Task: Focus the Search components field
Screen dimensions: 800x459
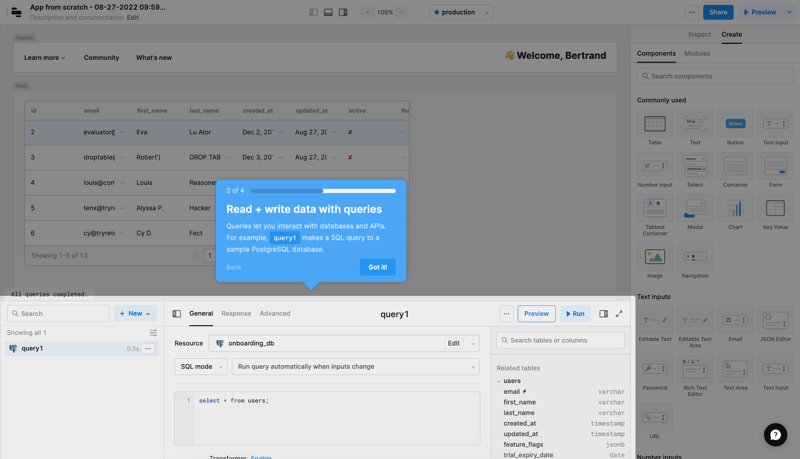Action: click(x=715, y=76)
